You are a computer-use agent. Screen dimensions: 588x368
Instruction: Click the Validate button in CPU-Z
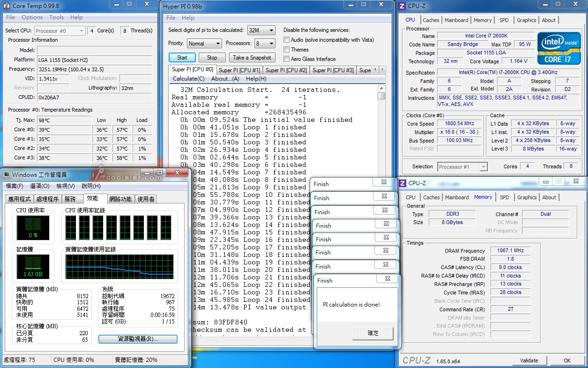click(529, 360)
